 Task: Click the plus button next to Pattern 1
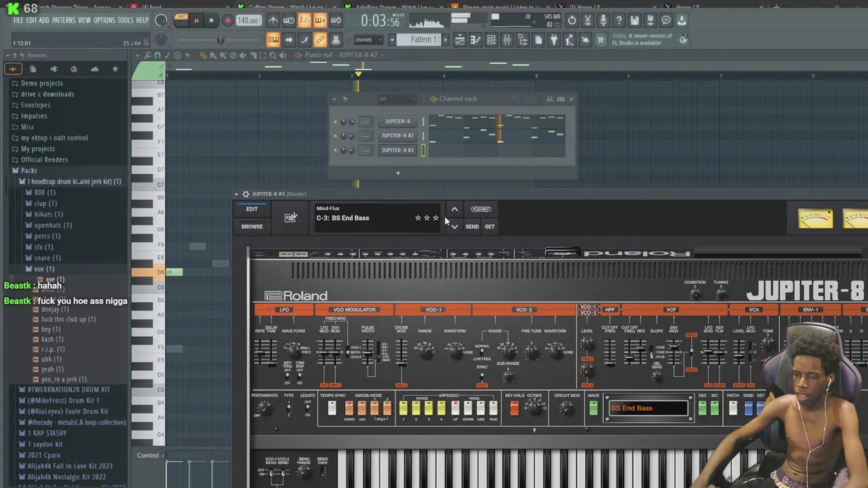coord(446,39)
